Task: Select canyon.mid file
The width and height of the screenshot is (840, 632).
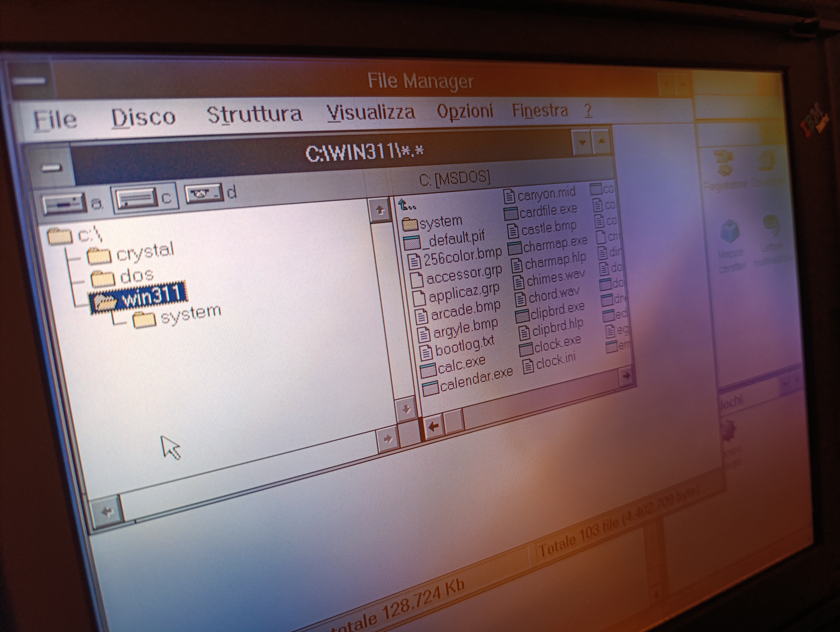Action: 540,195
